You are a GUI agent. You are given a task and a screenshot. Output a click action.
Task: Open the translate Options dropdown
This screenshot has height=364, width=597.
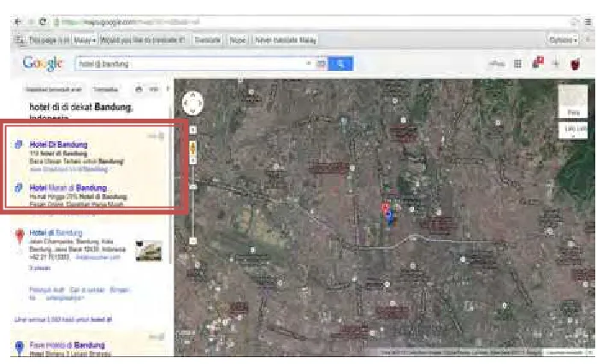click(x=563, y=40)
